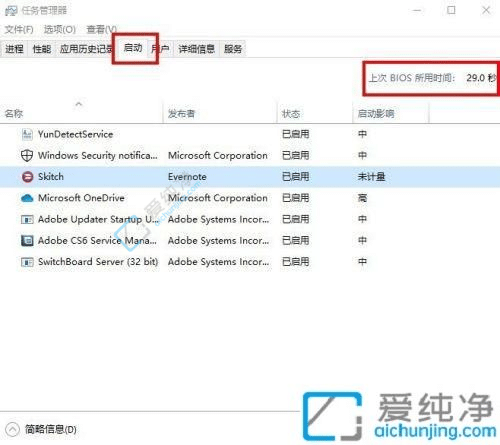Click the red Skitch icon
Screen dimensions: 500x445
(27, 177)
